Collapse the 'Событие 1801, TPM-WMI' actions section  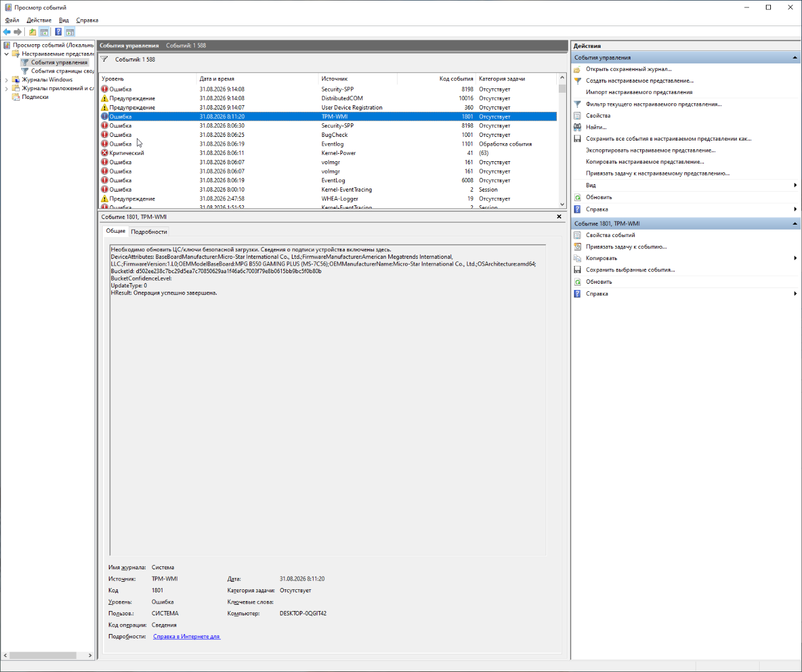coord(795,223)
